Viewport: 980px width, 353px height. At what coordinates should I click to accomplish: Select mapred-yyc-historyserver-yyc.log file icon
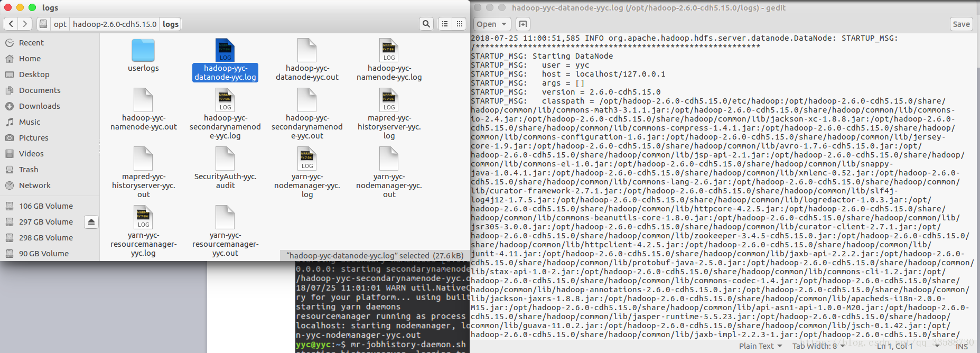(x=389, y=100)
